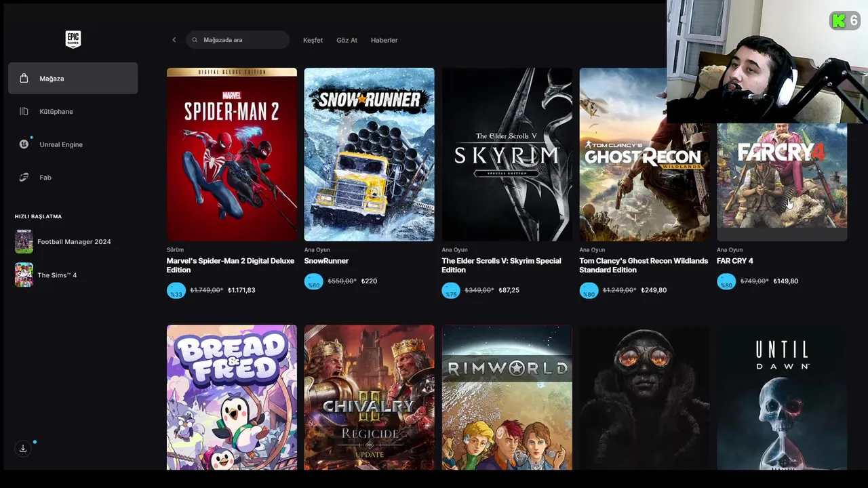Open Spider-Man 2 cover art
This screenshot has width=868, height=488.
[x=232, y=155]
